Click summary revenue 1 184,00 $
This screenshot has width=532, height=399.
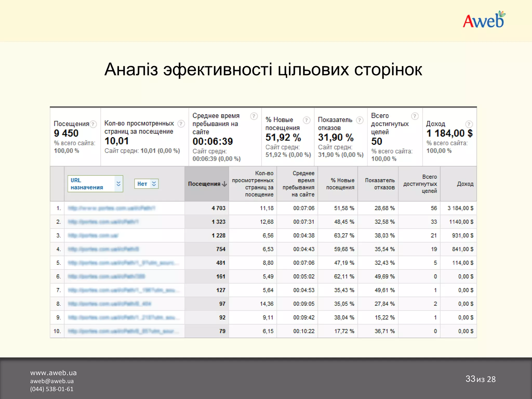pos(449,133)
